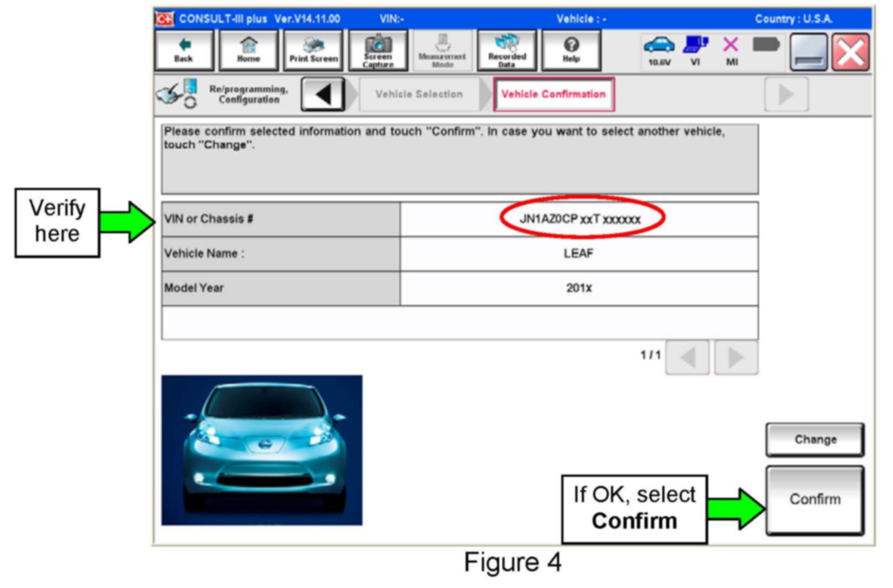
Task: Select the Vehicle Confirmation step tab
Action: point(553,94)
